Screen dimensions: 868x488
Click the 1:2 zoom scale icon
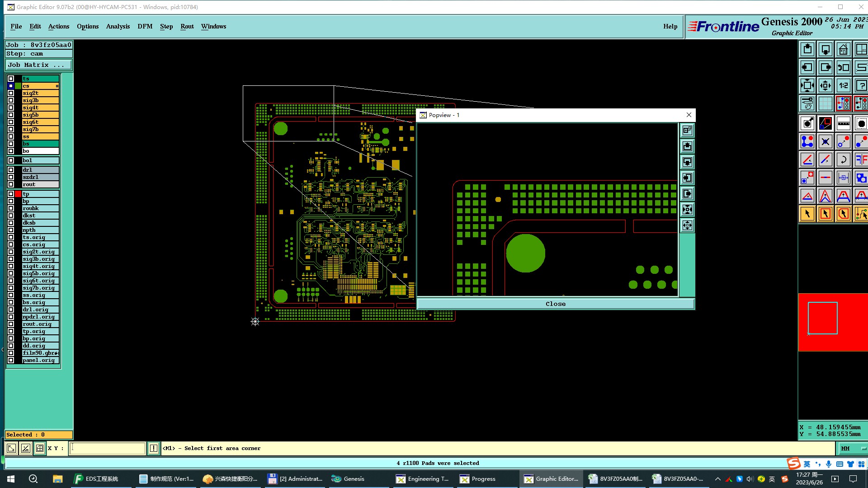[x=843, y=85]
